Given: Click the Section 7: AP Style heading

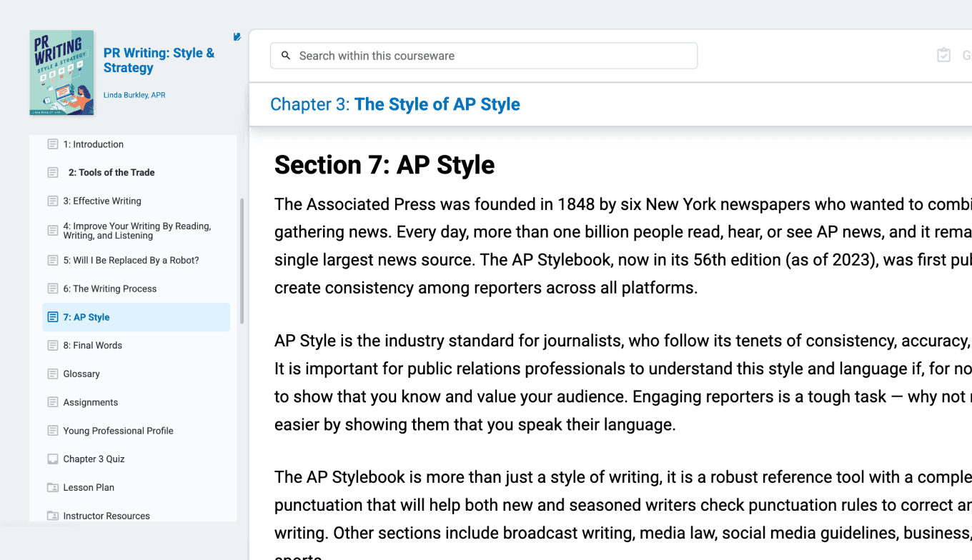Looking at the screenshot, I should (385, 165).
